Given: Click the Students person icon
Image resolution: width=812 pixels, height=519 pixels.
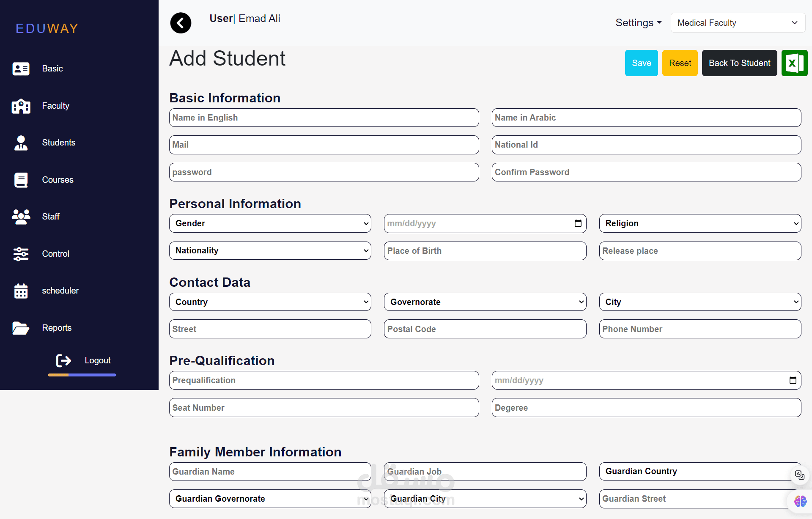Looking at the screenshot, I should pyautogui.click(x=21, y=143).
